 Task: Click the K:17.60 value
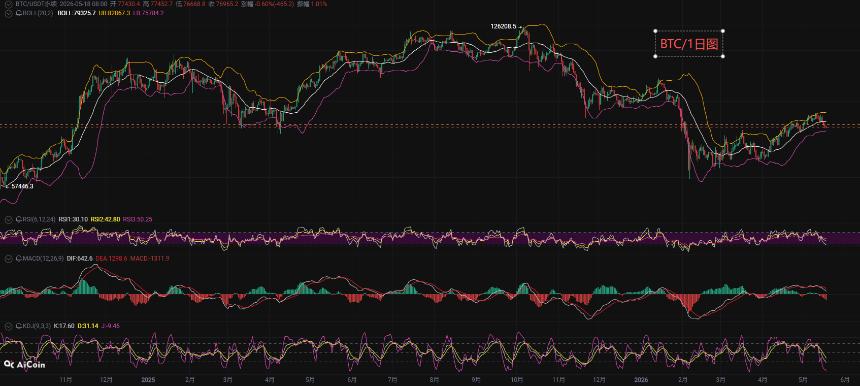pyautogui.click(x=64, y=326)
